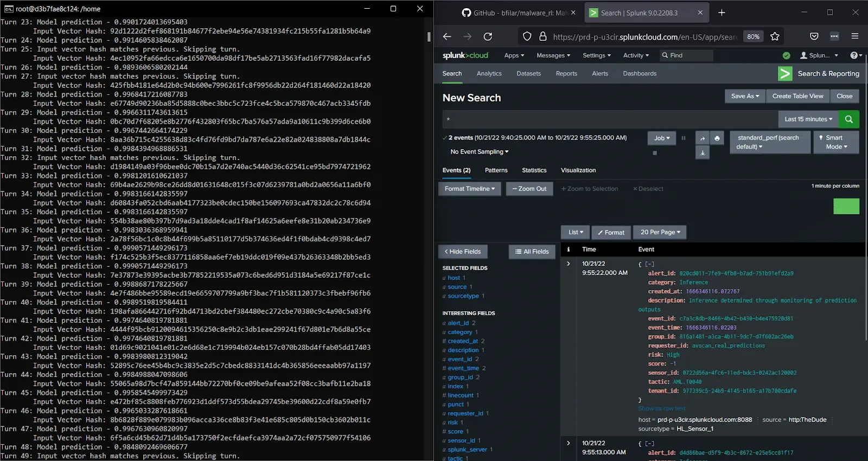This screenshot has width=868, height=461.
Task: Select the green timeline bar
Action: click(x=846, y=206)
